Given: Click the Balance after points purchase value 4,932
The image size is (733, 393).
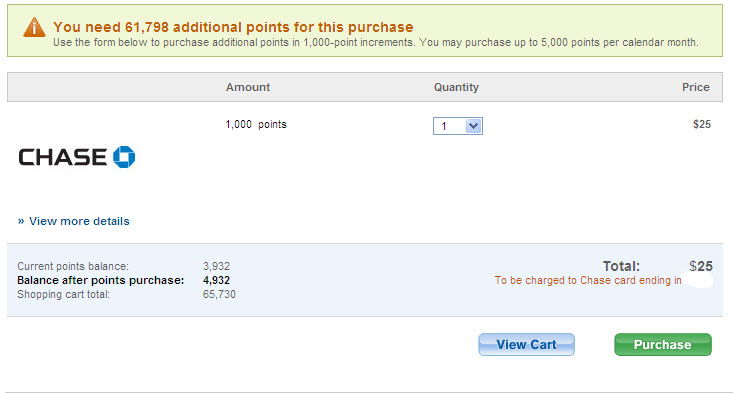Looking at the screenshot, I should 216,280.
